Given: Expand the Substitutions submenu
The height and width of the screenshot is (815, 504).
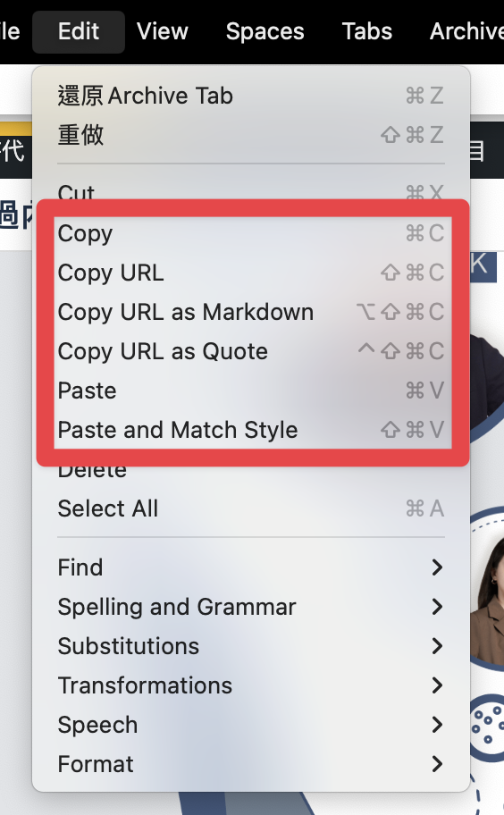Looking at the screenshot, I should coord(251,646).
